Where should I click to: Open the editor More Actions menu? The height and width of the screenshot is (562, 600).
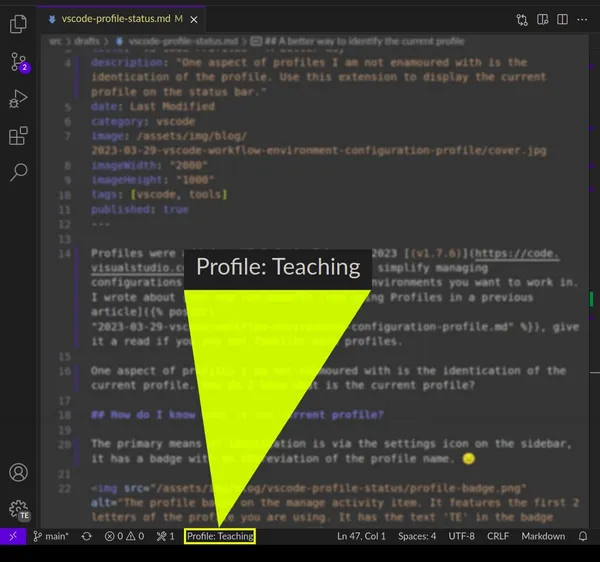pos(582,20)
